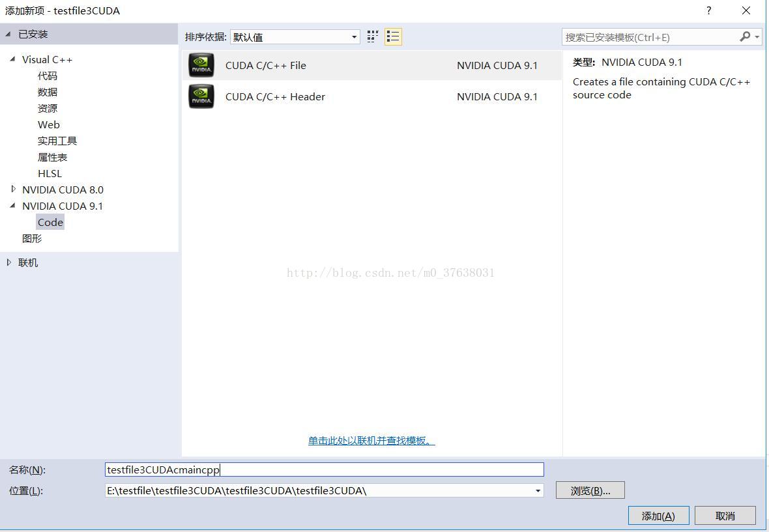Select the 图形 category
Screen dimensions: 769x532
coord(32,238)
